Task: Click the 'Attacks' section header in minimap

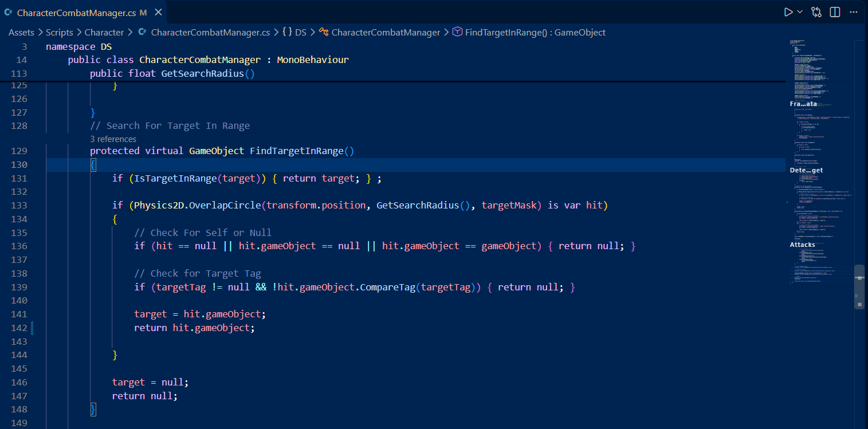Action: coord(802,245)
